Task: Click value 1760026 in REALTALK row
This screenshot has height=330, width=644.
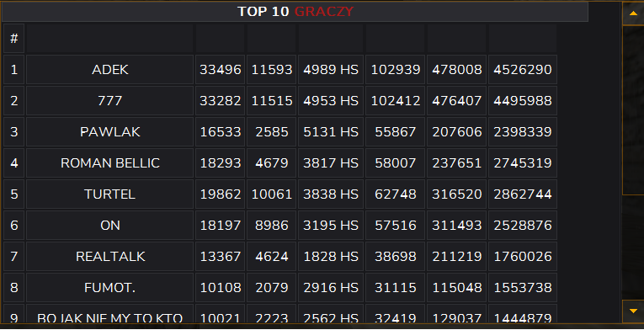Action: click(523, 257)
